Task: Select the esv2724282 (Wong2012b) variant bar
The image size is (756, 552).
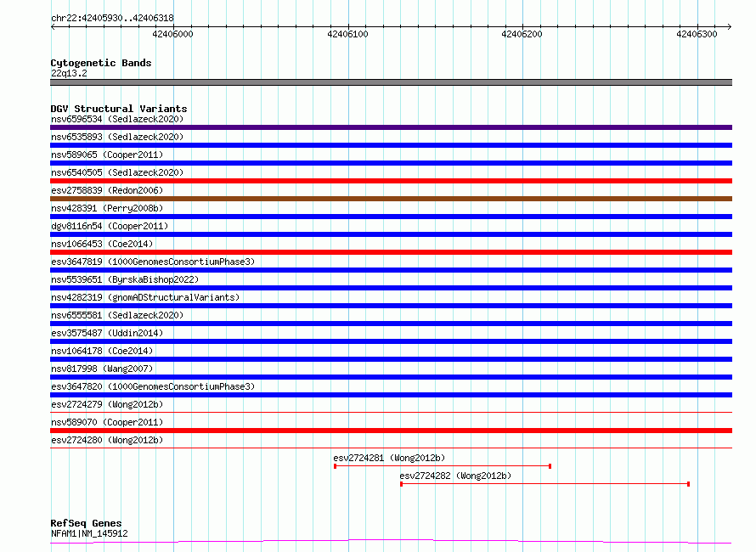Action: coord(544,484)
